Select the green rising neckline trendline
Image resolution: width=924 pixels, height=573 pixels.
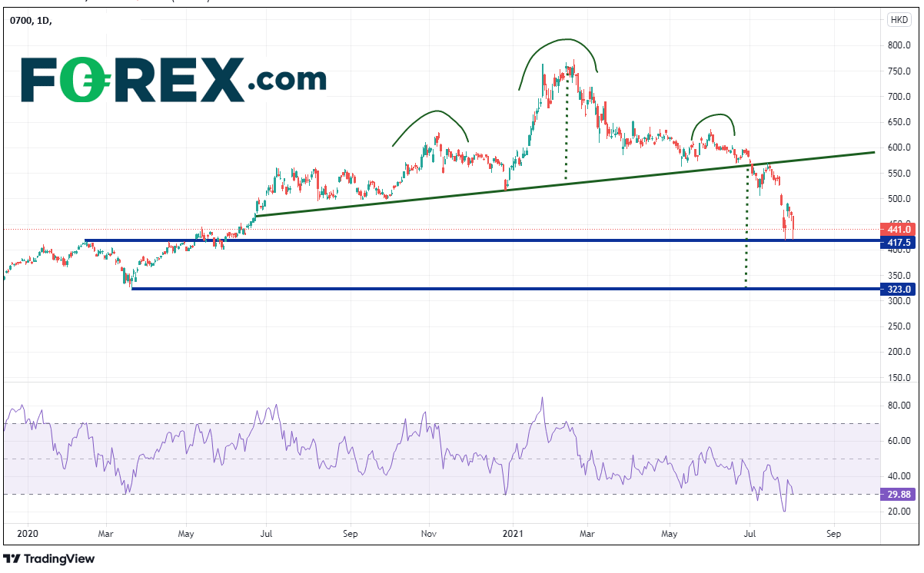coord(538,184)
